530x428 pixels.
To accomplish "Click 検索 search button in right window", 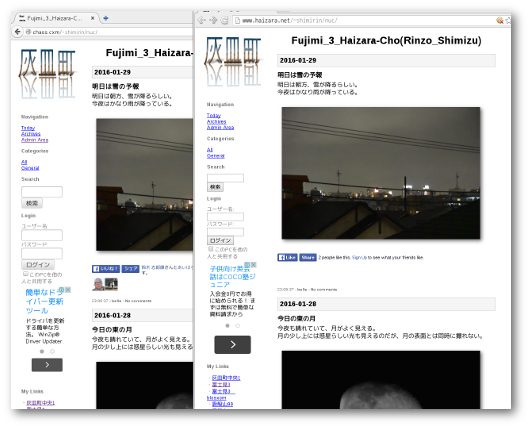I will pos(215,187).
